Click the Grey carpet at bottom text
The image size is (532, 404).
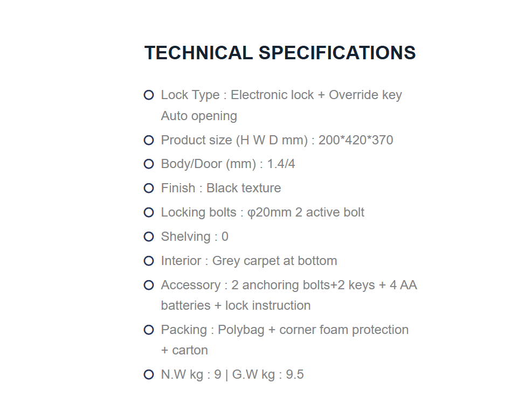274,261
